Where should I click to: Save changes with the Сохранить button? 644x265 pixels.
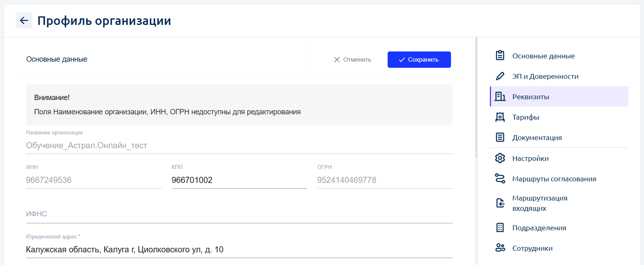pos(419,60)
